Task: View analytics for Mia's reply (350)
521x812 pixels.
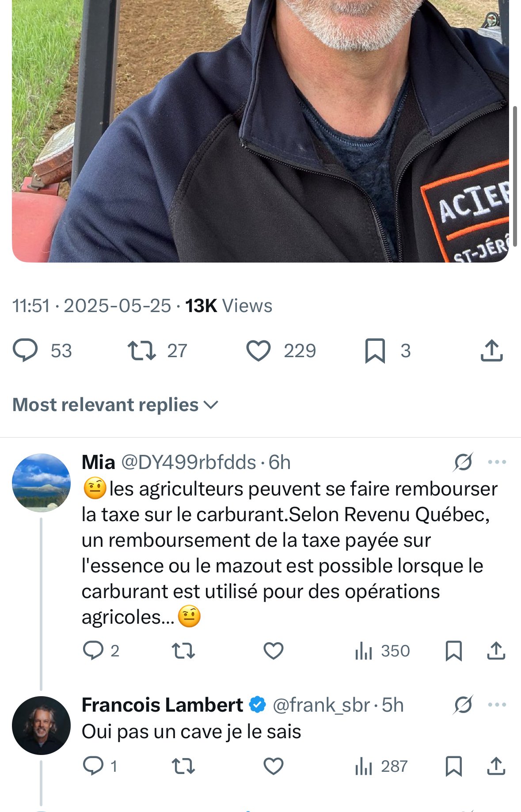Action: (382, 651)
